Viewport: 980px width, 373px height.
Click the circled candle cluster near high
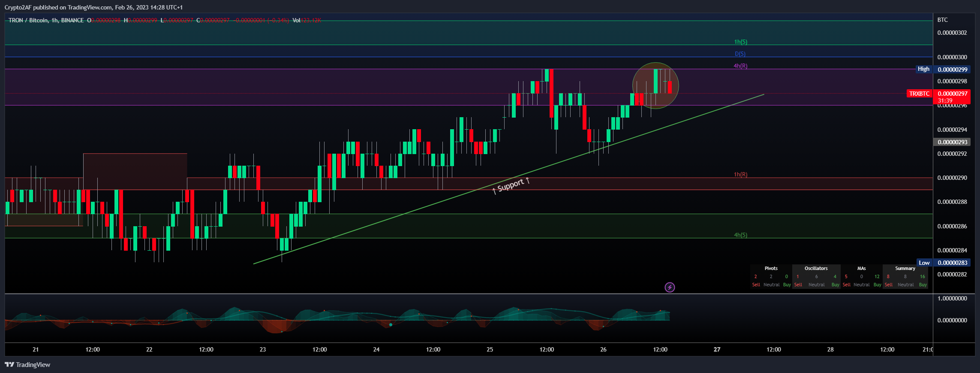click(655, 85)
